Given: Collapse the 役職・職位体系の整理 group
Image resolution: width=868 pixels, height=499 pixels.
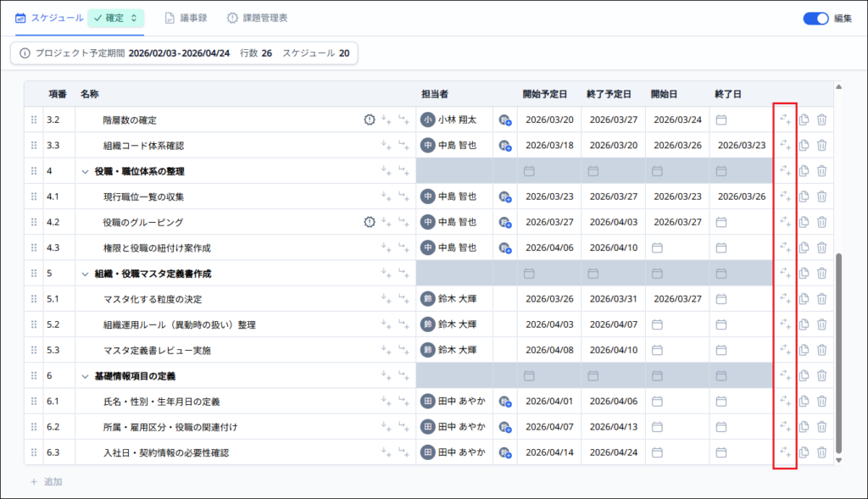Looking at the screenshot, I should [x=85, y=171].
